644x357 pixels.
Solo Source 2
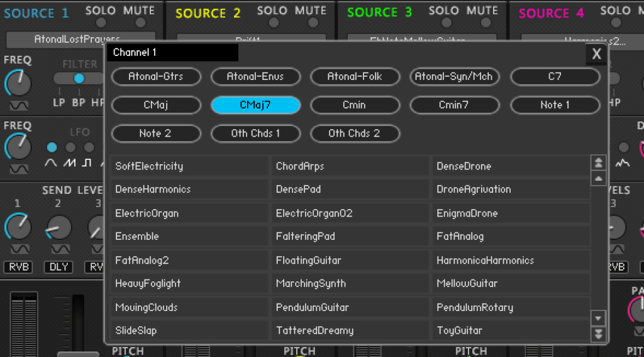(x=273, y=23)
